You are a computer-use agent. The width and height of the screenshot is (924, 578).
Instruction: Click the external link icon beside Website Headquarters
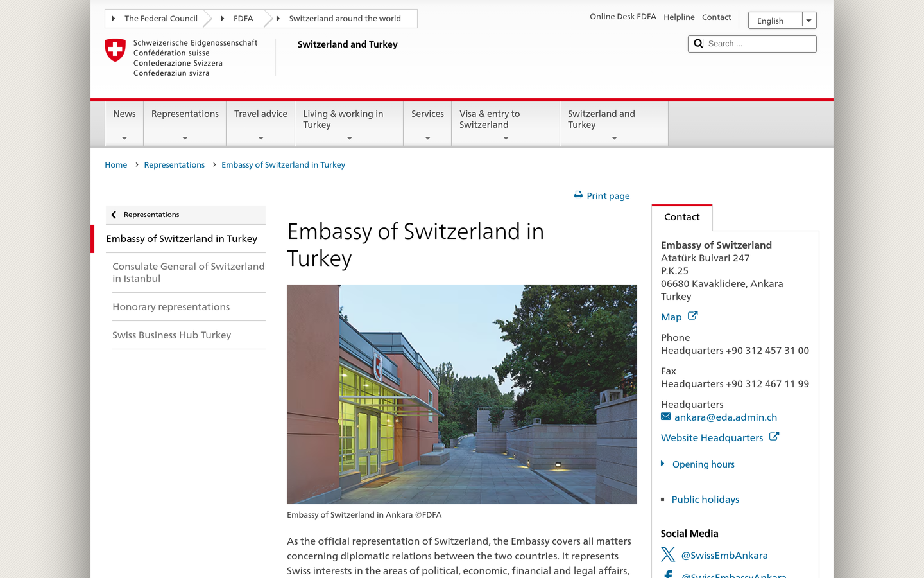774,437
